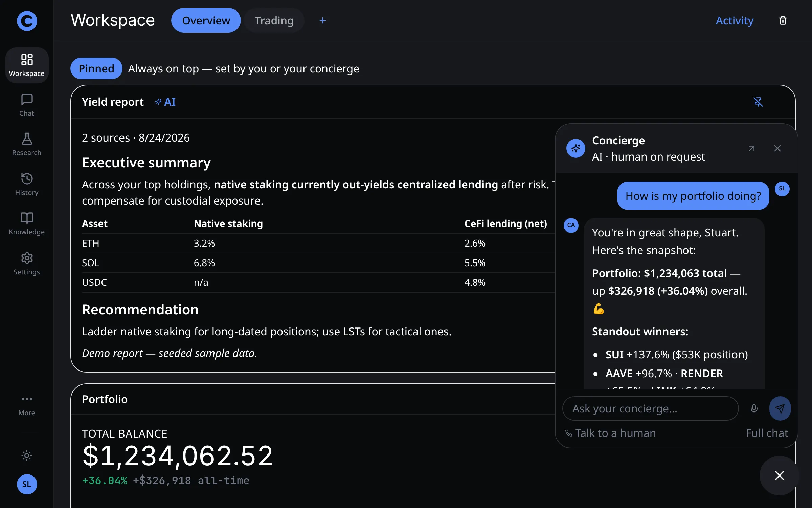The height and width of the screenshot is (508, 812).
Task: Send the concierge message
Action: tap(780, 408)
